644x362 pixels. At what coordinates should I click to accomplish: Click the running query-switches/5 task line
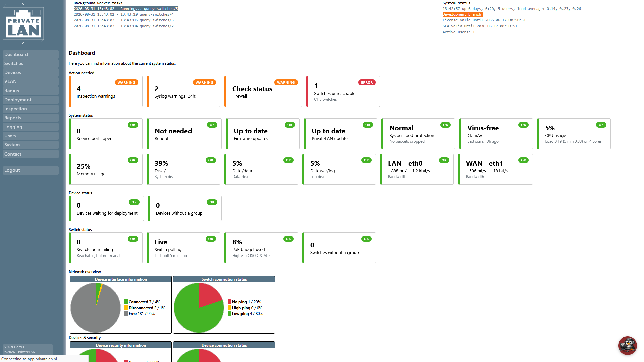[x=126, y=9]
